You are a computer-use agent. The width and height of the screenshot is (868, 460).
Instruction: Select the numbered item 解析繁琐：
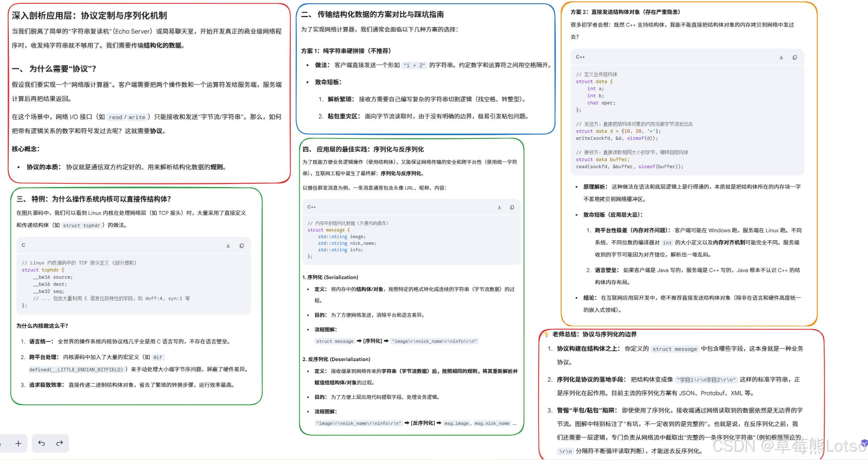click(x=341, y=99)
